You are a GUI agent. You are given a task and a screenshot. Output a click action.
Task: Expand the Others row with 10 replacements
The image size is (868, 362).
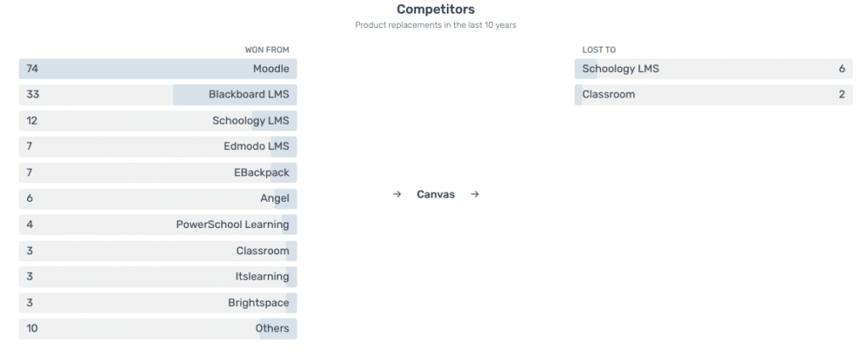[x=158, y=329]
